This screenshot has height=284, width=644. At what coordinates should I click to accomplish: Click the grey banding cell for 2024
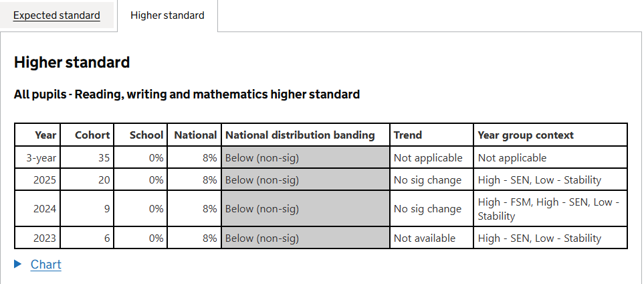tap(306, 209)
